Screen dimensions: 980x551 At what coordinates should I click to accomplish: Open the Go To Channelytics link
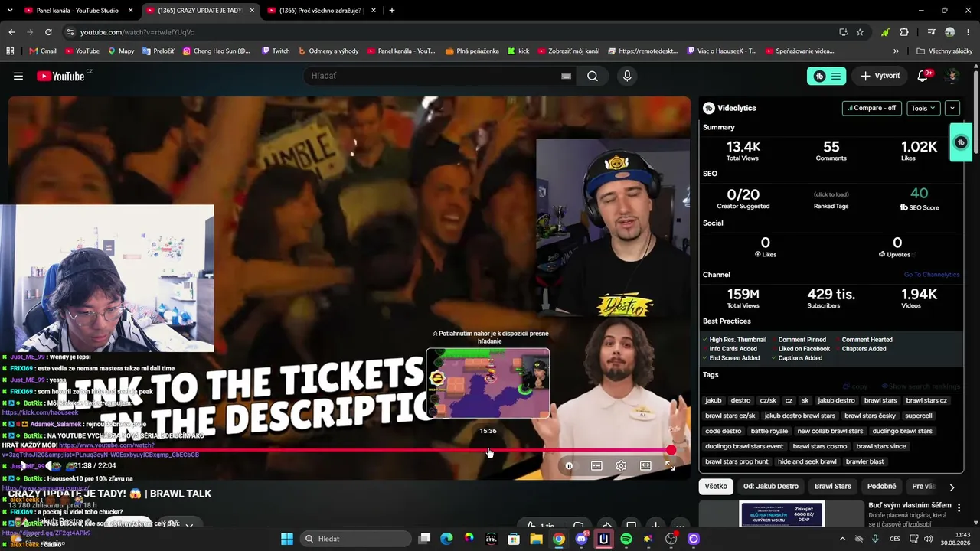(x=931, y=275)
